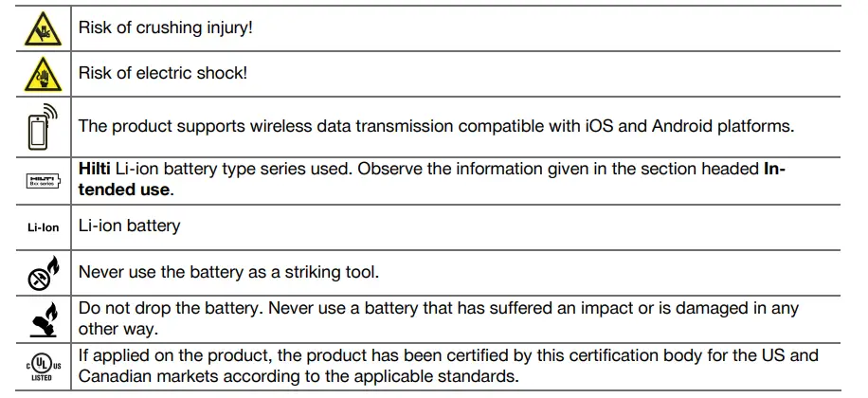868x398 pixels.
Task: Click 'iOS and Android platforms' text
Action: [x=698, y=125]
